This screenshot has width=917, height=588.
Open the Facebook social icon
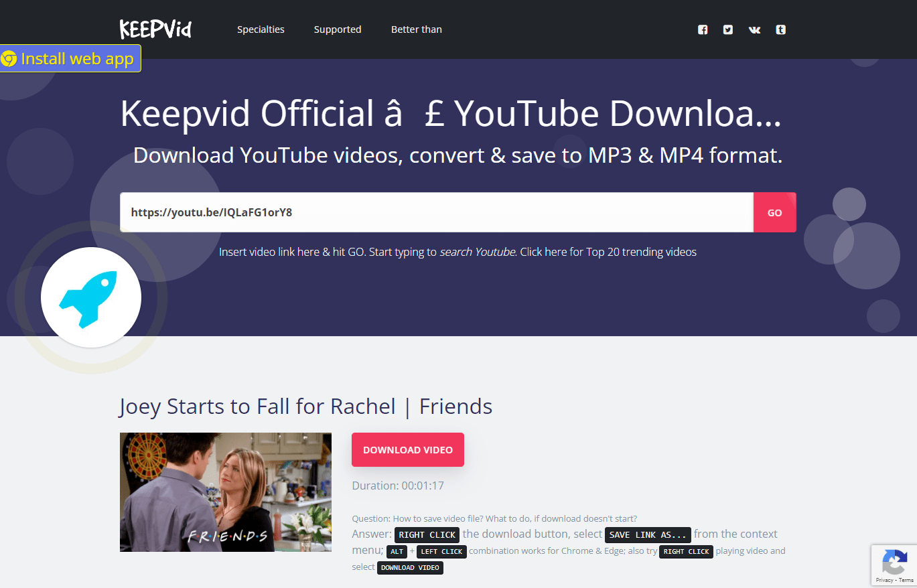click(703, 29)
